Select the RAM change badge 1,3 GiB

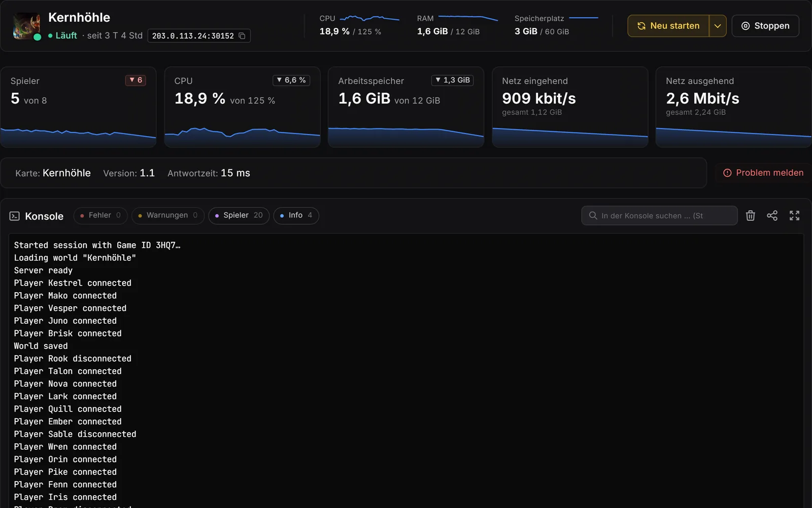452,80
